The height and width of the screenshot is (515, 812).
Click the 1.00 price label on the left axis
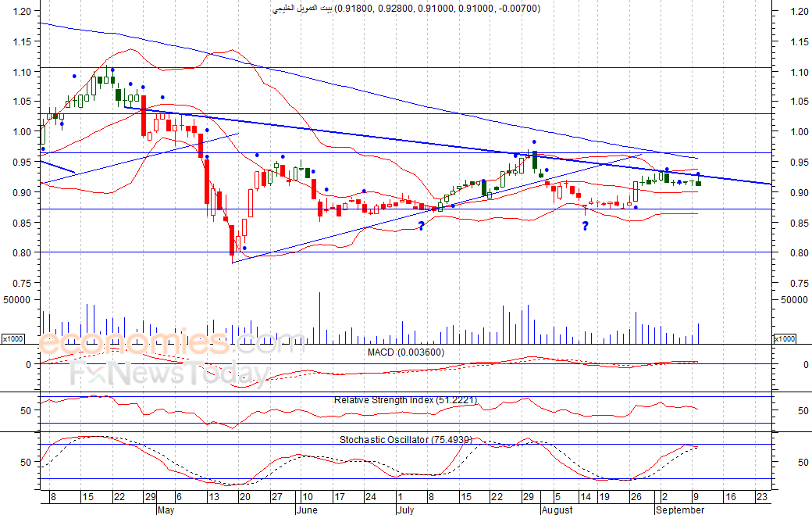23,132
